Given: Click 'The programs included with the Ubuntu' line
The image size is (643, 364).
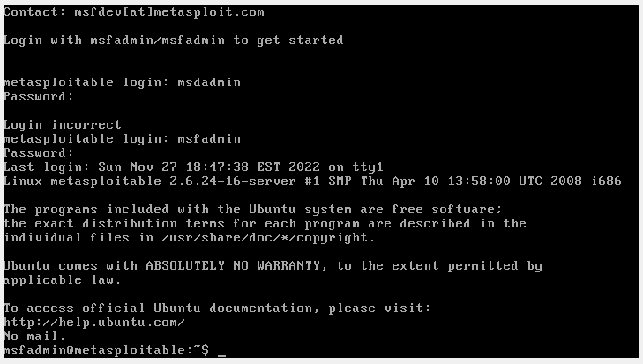Looking at the screenshot, I should [252, 210].
